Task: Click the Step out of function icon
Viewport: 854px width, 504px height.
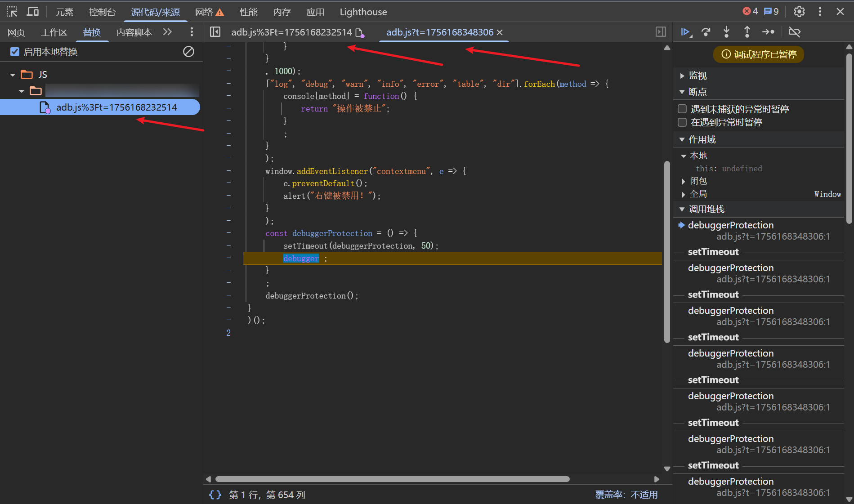Action: click(747, 32)
